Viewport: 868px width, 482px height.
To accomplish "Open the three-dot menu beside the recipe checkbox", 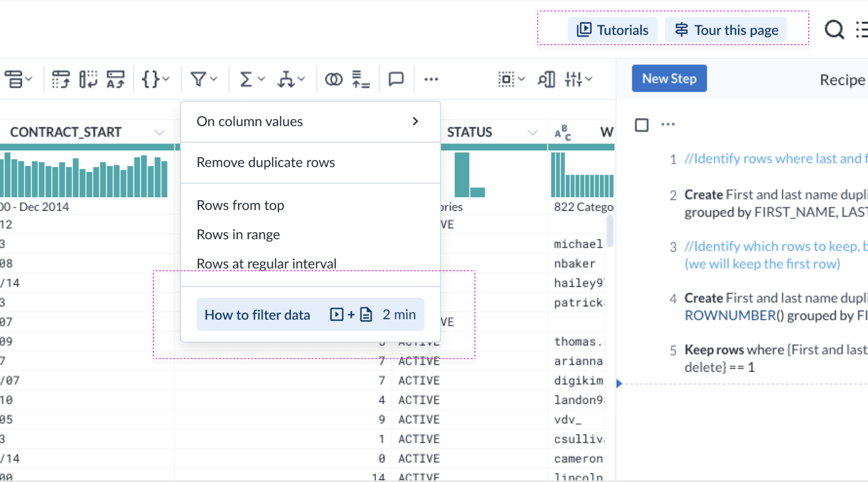I will coord(668,124).
